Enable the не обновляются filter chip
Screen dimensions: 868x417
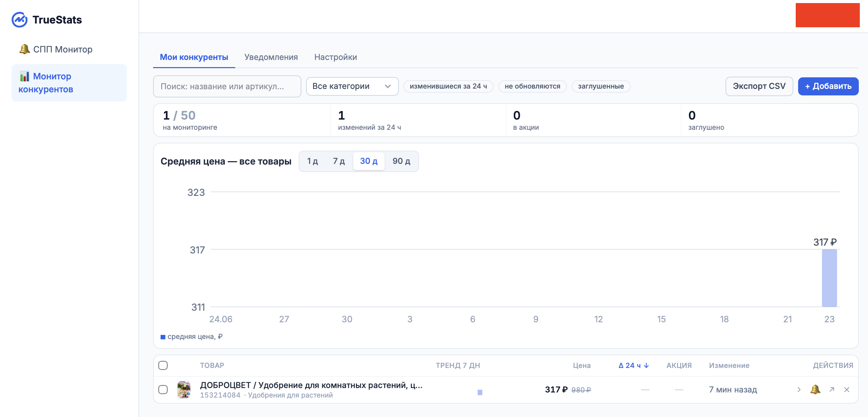tap(533, 86)
